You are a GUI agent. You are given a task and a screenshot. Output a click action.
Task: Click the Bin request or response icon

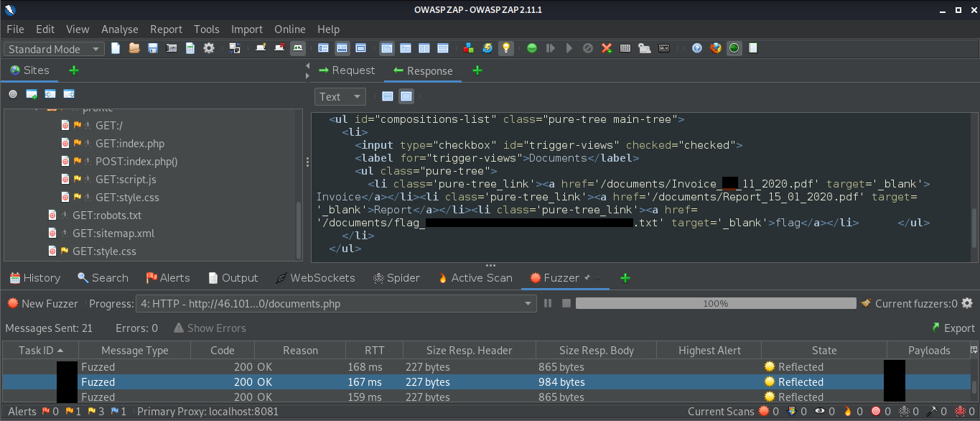[x=588, y=48]
